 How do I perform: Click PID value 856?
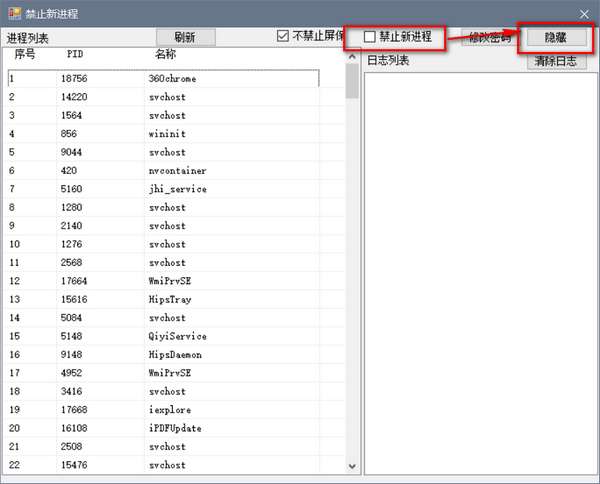[x=69, y=134]
